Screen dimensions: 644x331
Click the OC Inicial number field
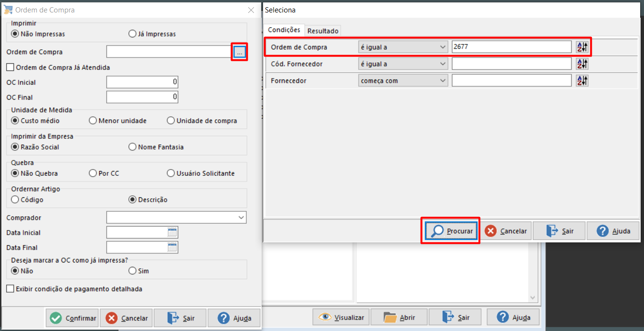pos(142,82)
